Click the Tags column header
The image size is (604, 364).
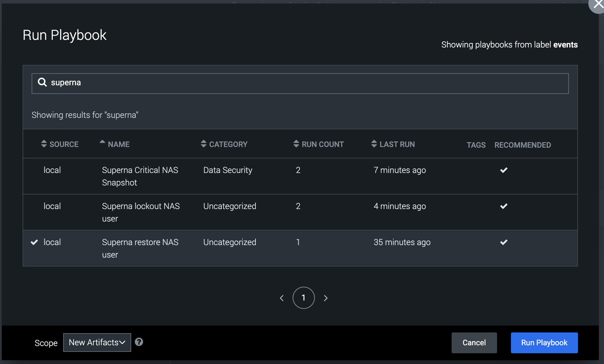476,145
